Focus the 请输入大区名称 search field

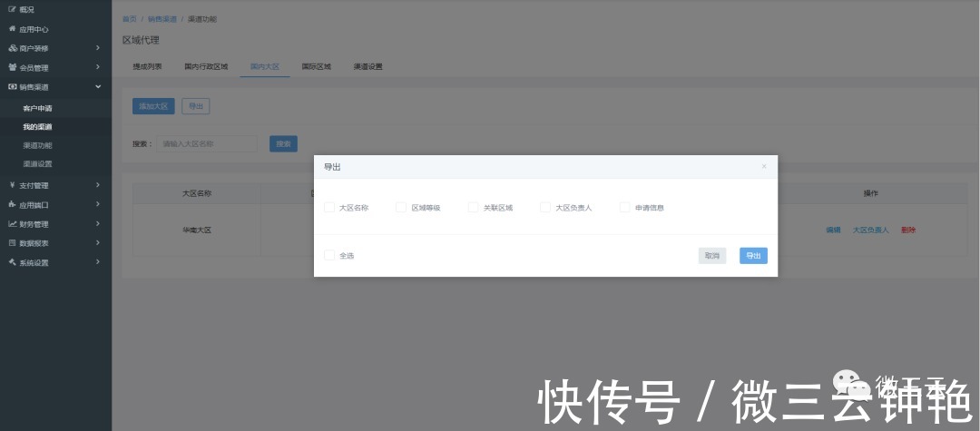click(207, 143)
